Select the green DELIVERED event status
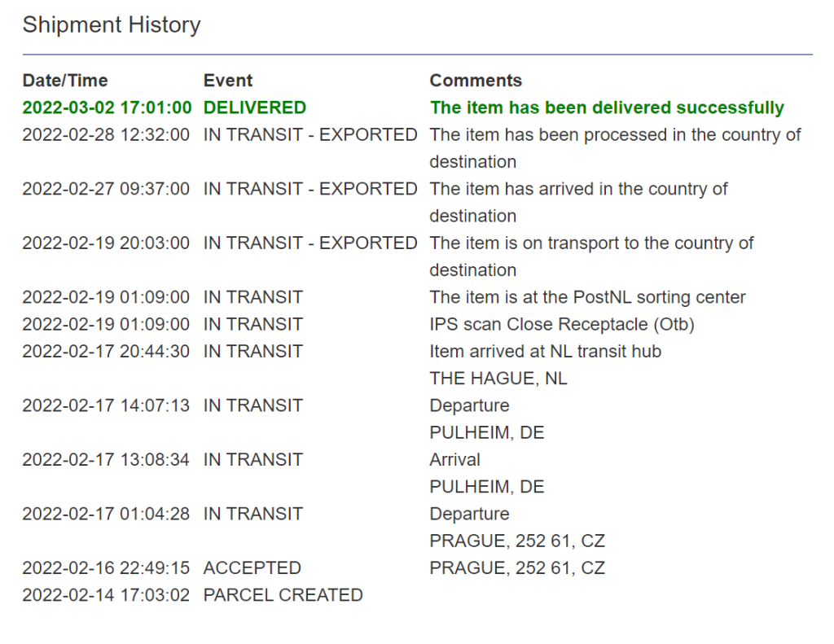834x644 pixels. point(255,107)
